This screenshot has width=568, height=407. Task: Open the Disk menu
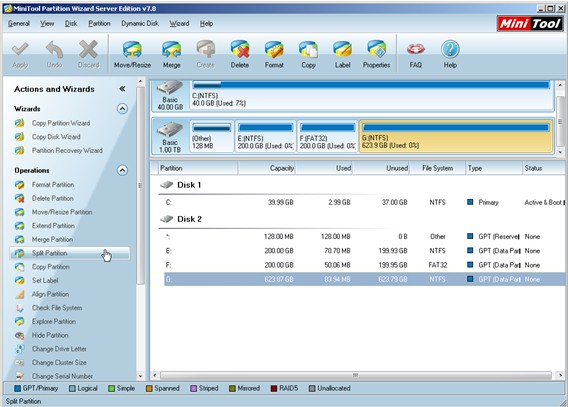(x=71, y=24)
